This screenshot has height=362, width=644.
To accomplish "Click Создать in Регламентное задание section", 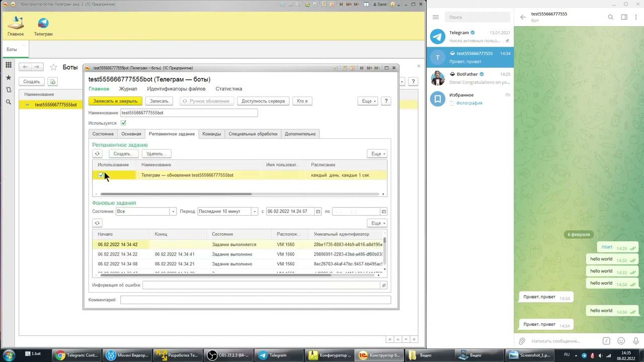I will coord(123,154).
